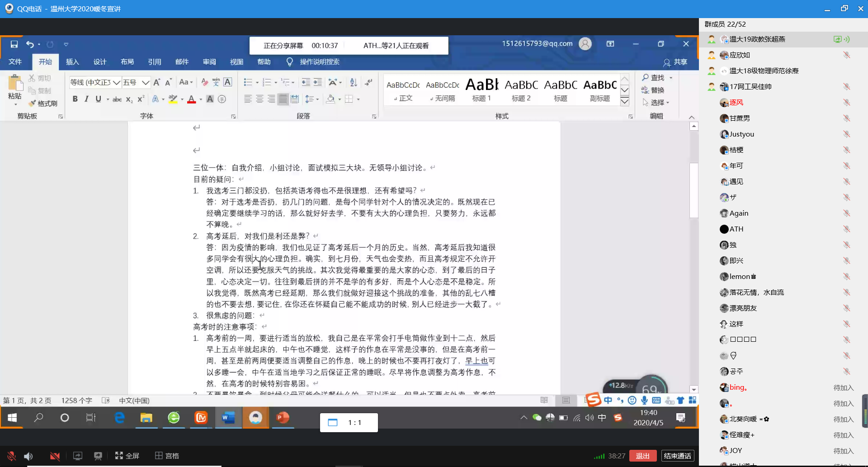Open the font size dropdown (五号)

tap(145, 82)
